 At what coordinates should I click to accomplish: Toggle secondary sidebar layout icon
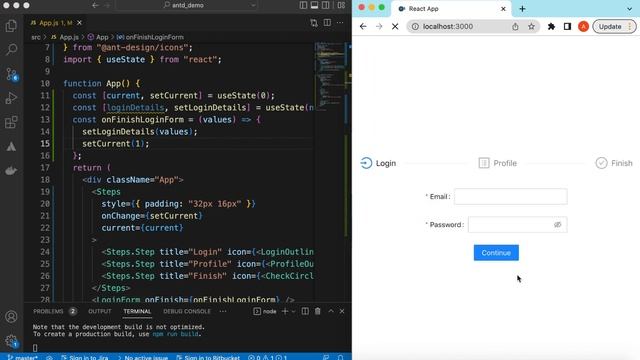point(326,5)
